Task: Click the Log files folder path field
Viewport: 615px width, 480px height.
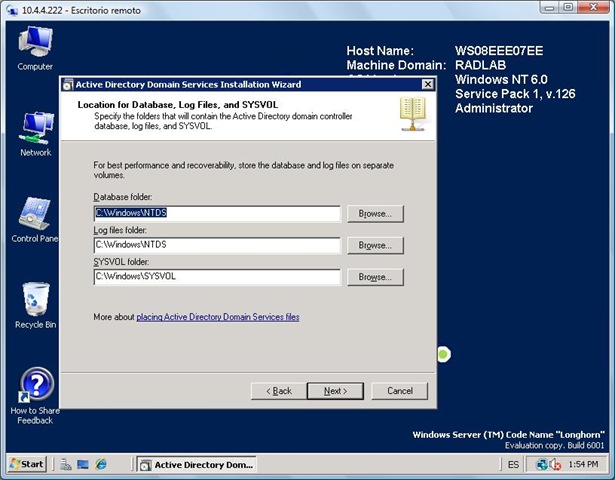Action: 216,244
